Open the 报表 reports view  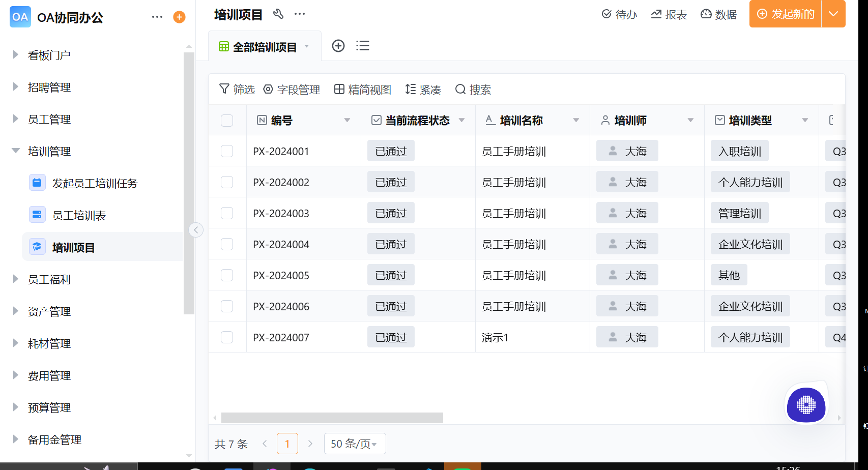click(669, 14)
